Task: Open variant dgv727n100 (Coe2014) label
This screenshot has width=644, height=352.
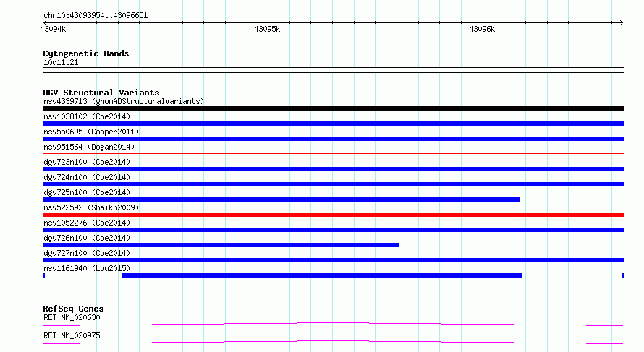Action: (x=87, y=253)
